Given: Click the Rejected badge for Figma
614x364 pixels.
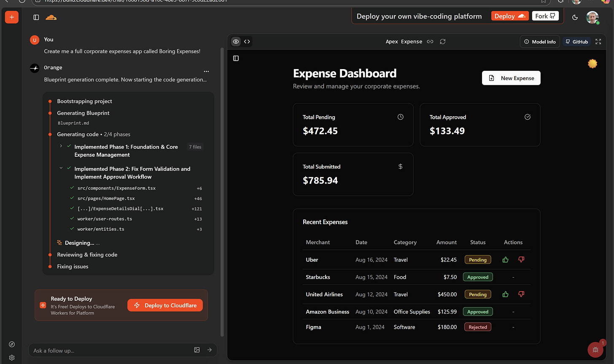Looking at the screenshot, I should 478,327.
